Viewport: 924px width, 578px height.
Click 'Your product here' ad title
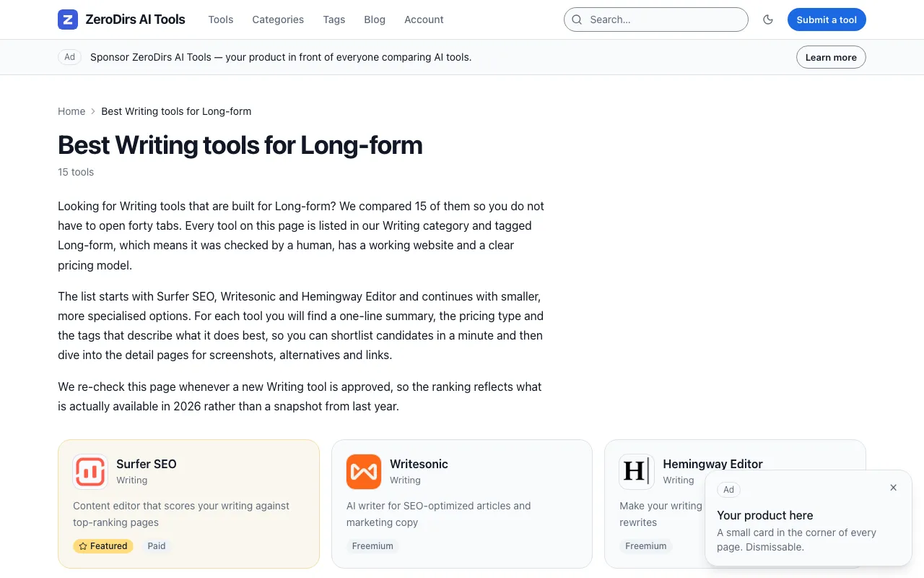[x=765, y=515]
